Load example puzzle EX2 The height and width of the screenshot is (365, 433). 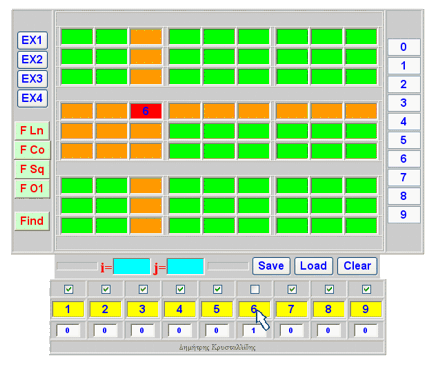click(x=32, y=60)
